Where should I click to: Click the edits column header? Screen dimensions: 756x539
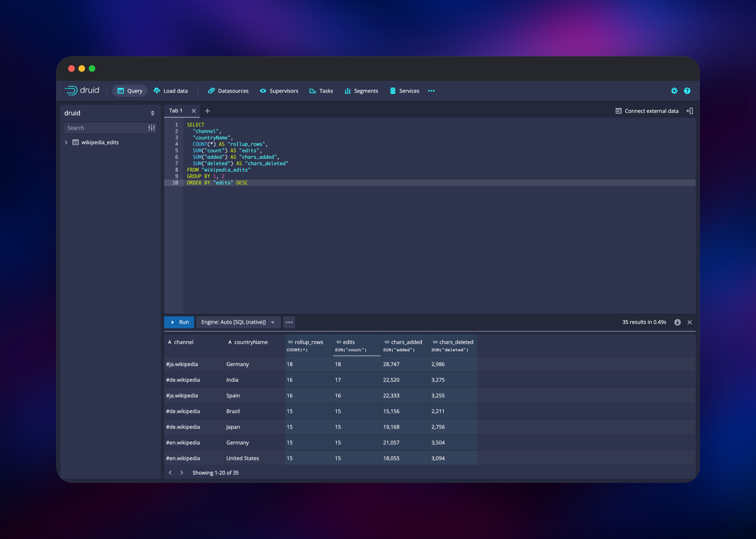coord(357,346)
